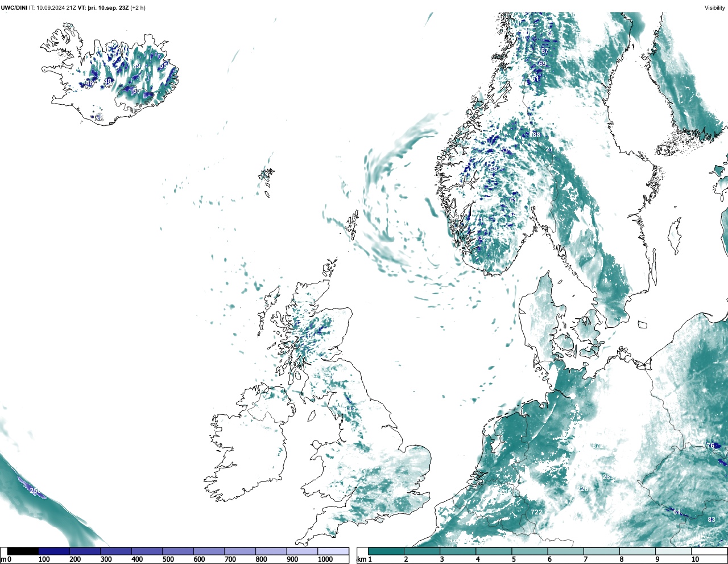Image resolution: width=728 pixels, height=564 pixels.
Task: Click the '10' tick label on km scale
Action: (695, 559)
